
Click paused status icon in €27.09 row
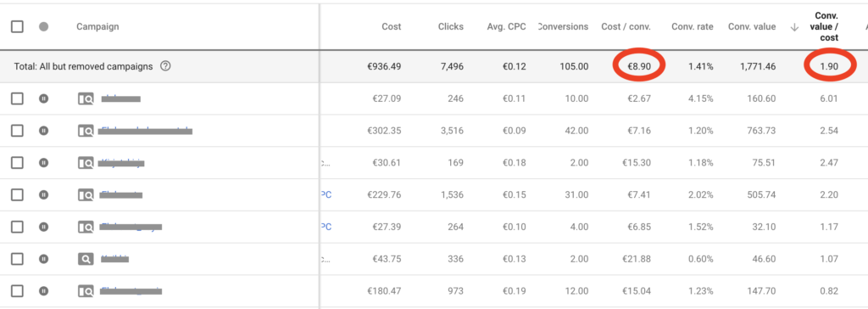coord(44,98)
